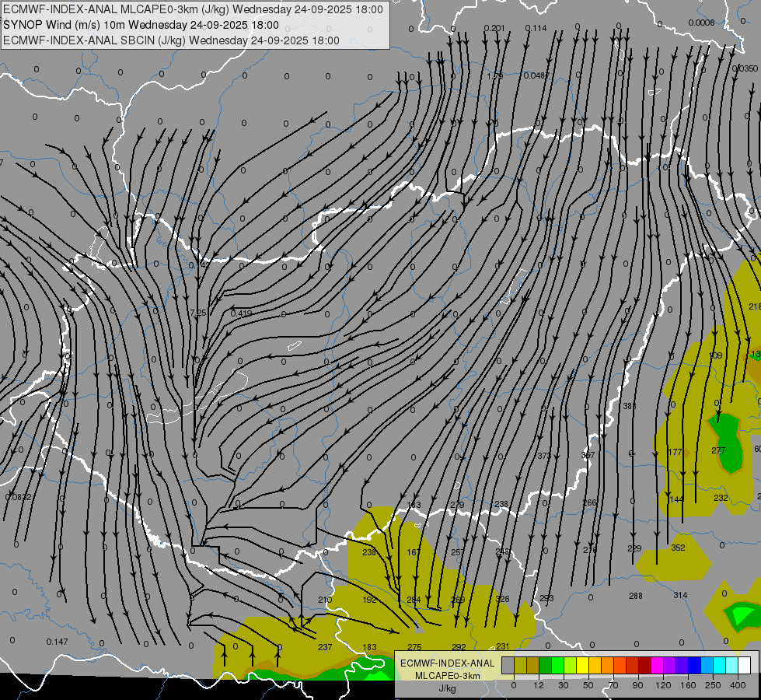This screenshot has height=700, width=761.
Task: Click the 0.114 value near top
Action: (x=536, y=28)
